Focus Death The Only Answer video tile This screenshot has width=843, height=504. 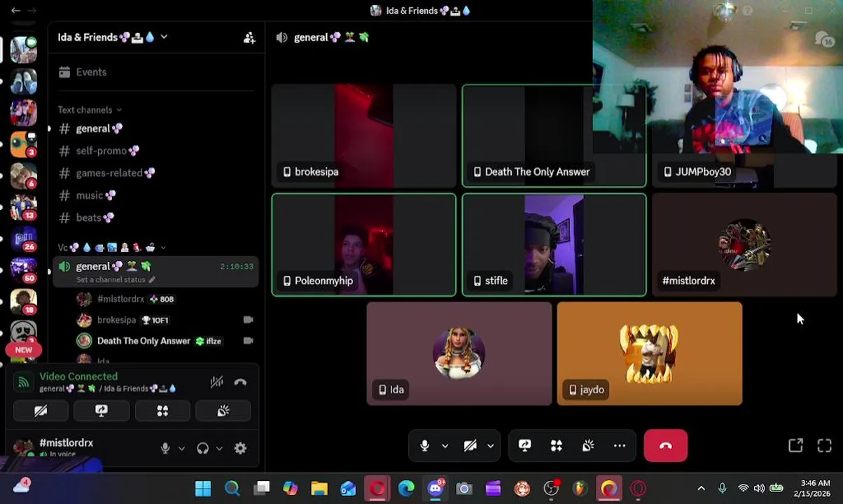pyautogui.click(x=554, y=136)
